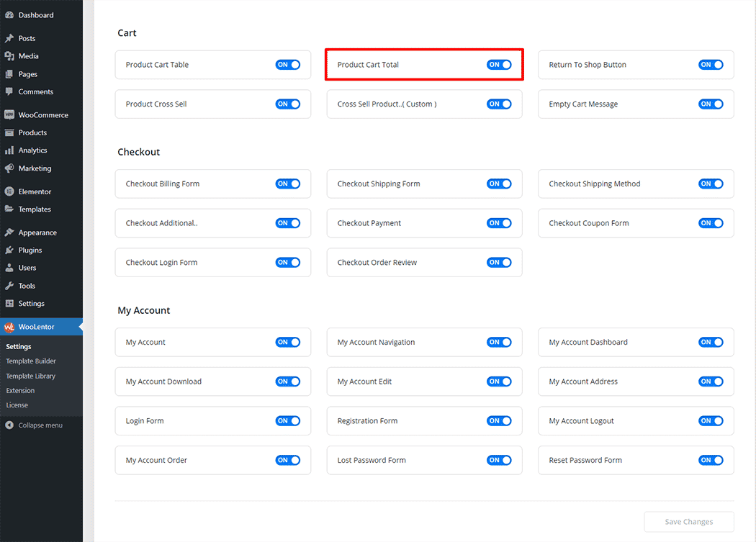Click the Checkout Order Review card
756x542 pixels.
(x=403, y=263)
